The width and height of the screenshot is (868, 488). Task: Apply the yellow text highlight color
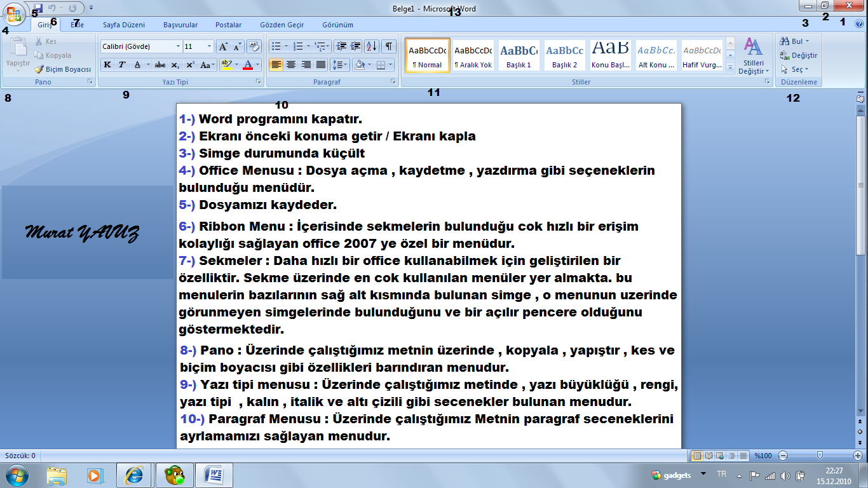[226, 65]
